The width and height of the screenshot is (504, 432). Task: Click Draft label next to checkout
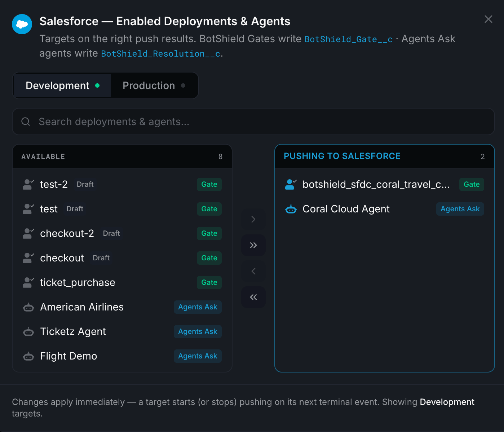101,258
